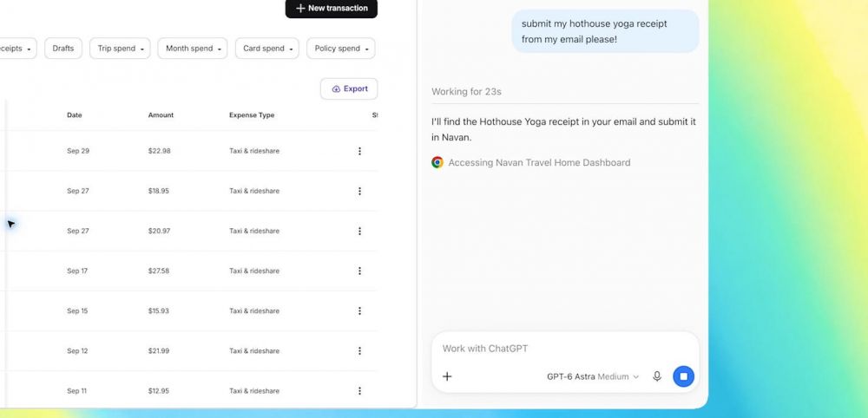Expand the Card spend filter dropdown
This screenshot has width=868, height=418.
pyautogui.click(x=266, y=48)
